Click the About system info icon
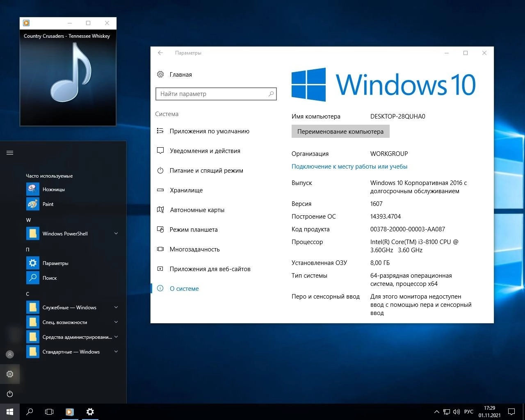 pyautogui.click(x=160, y=288)
